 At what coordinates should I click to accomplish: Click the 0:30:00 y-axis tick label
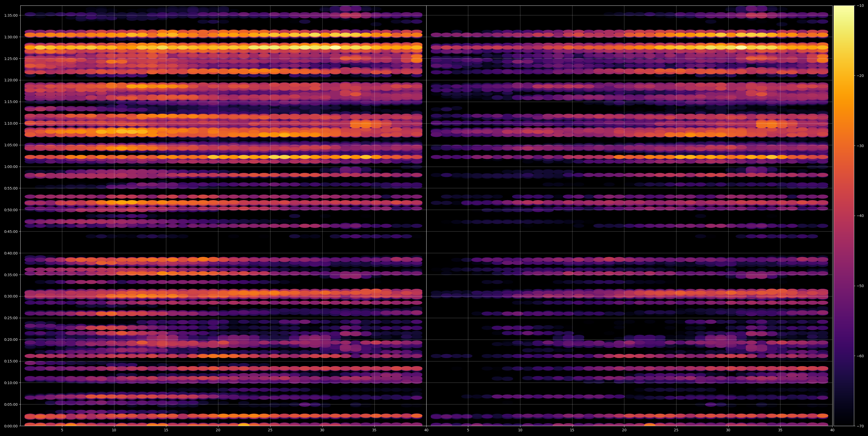pyautogui.click(x=11, y=296)
